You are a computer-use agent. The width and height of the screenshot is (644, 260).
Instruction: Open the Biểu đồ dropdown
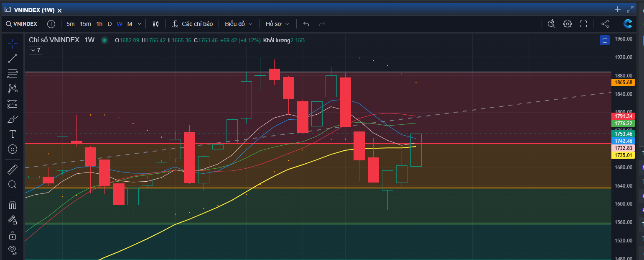239,24
